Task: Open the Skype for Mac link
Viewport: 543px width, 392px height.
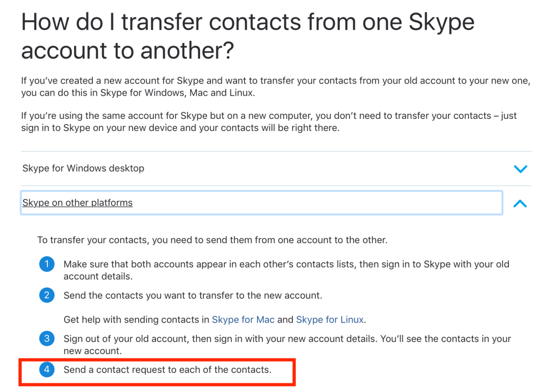Action: [x=243, y=319]
